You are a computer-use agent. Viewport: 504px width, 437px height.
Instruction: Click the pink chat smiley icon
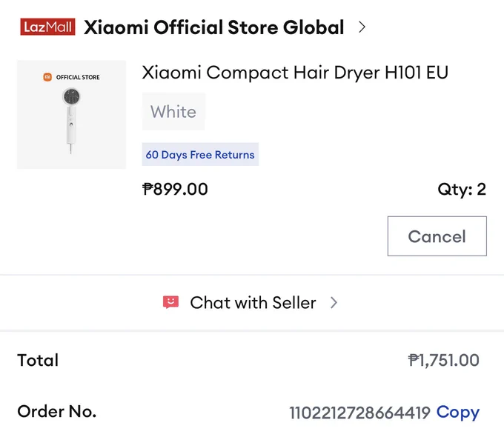(170, 302)
